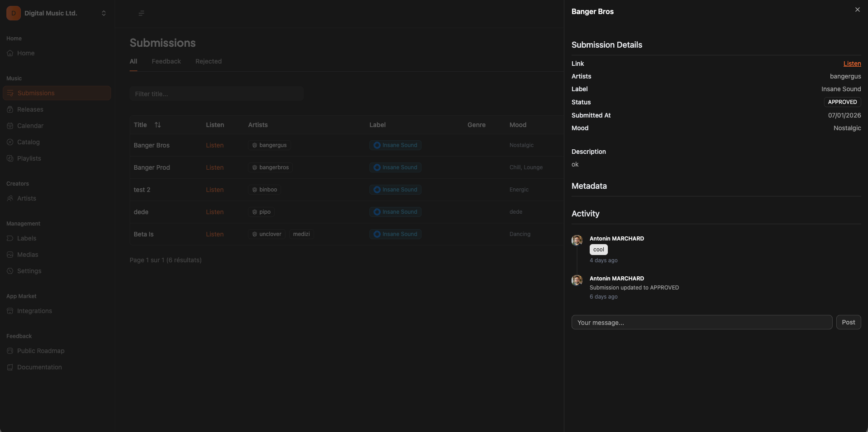Screen dimensions: 868x432
Task: Click Antonin MARCHARD avatar on cool comment
Action: (577, 240)
